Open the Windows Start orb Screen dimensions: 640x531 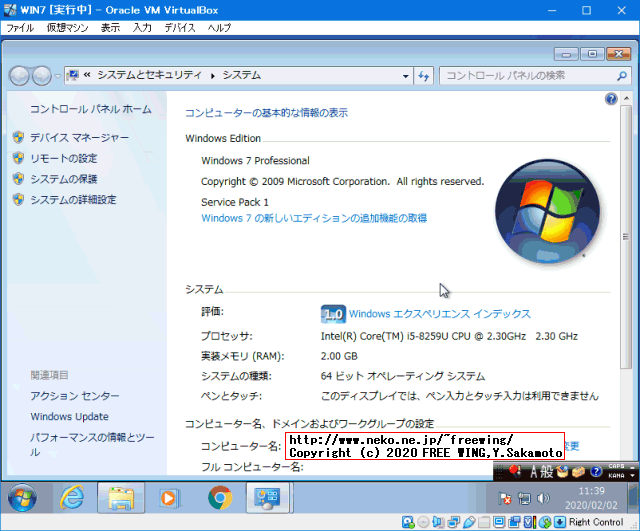(x=22, y=498)
